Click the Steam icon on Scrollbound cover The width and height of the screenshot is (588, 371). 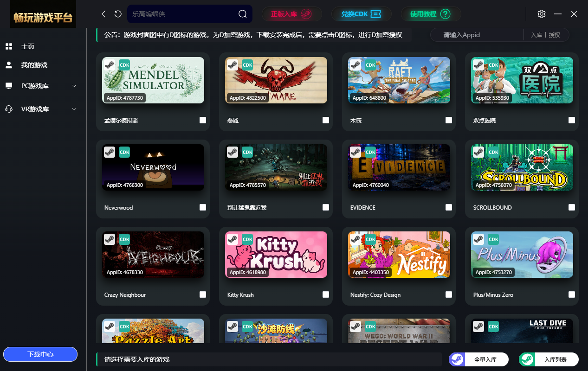[478, 152]
